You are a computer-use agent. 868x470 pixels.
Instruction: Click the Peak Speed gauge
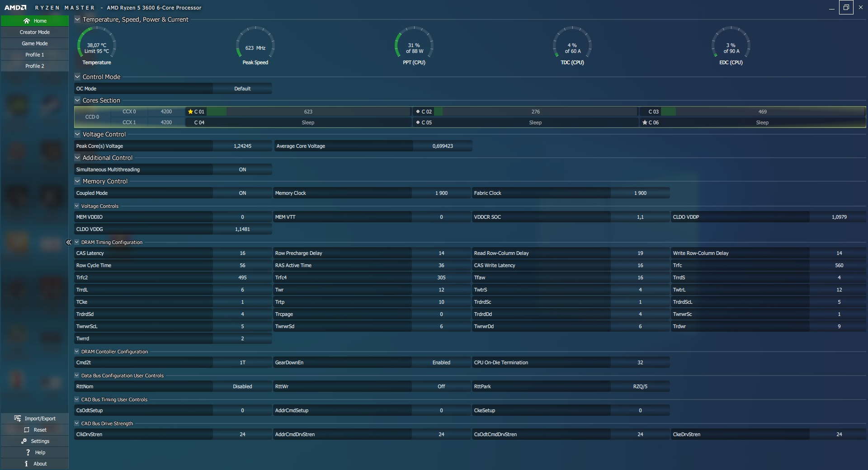coord(255,46)
